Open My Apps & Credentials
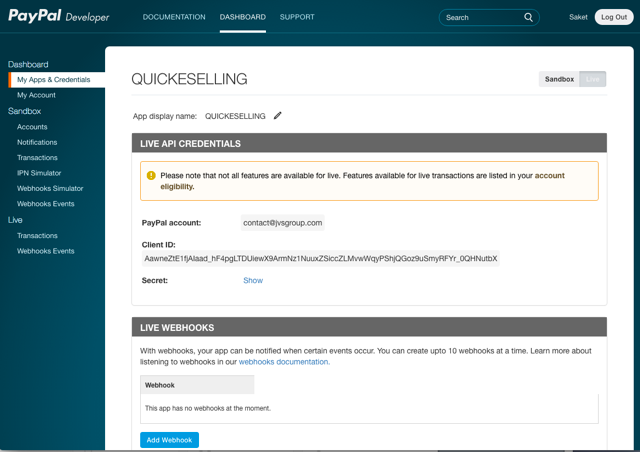 (56, 80)
